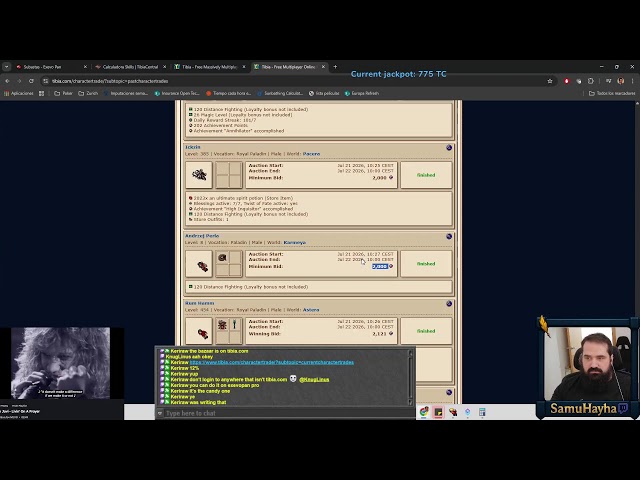Open the Europa Refresh bookmark
The width and height of the screenshot is (640, 480).
362,93
